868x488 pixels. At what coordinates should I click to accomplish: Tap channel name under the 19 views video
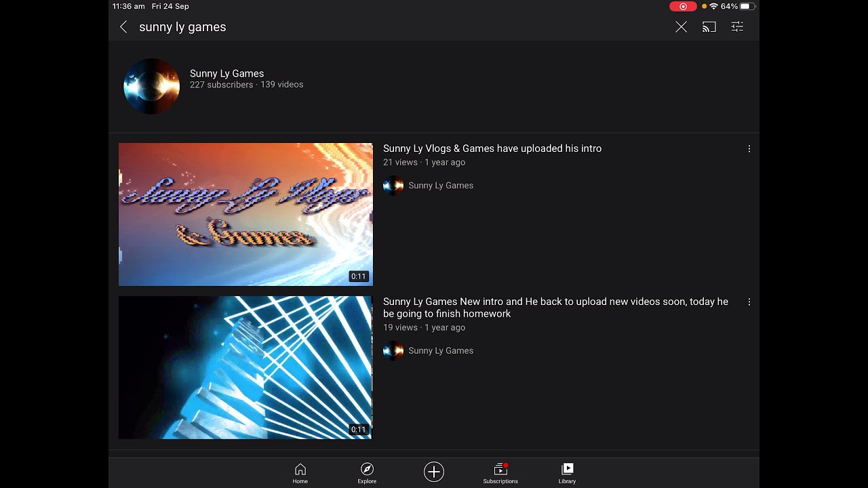pos(441,351)
